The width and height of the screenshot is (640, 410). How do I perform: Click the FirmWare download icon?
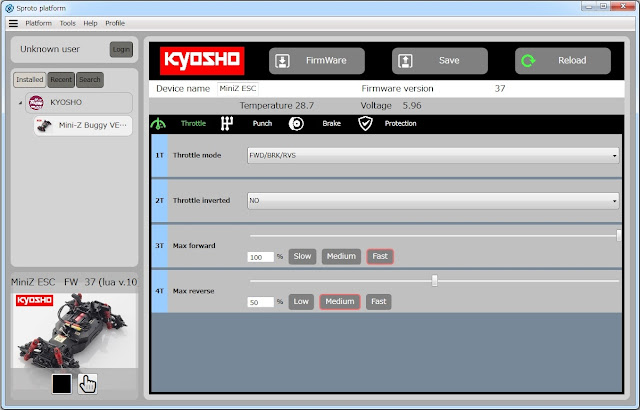pyautogui.click(x=282, y=61)
